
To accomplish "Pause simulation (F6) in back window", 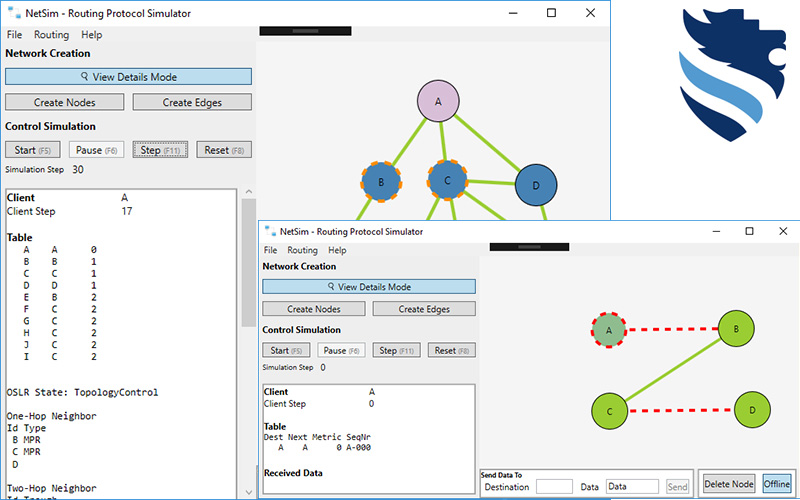I will [96, 149].
